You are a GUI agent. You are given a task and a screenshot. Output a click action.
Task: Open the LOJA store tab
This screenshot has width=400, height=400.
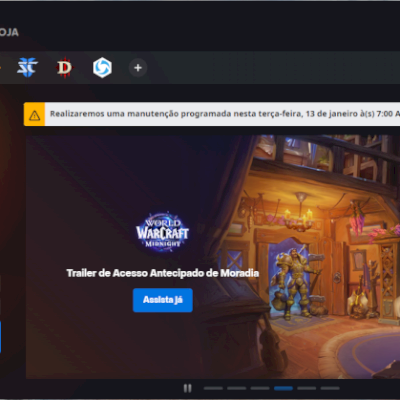click(x=9, y=32)
